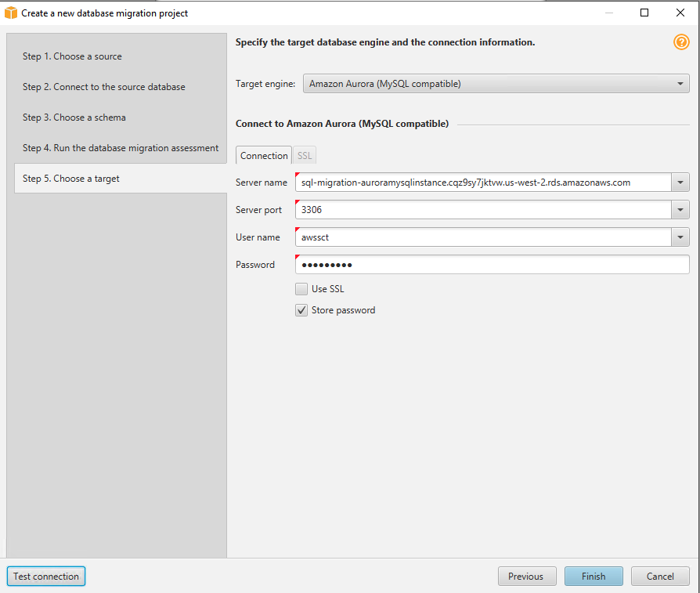Click the 'Password' label

(255, 265)
